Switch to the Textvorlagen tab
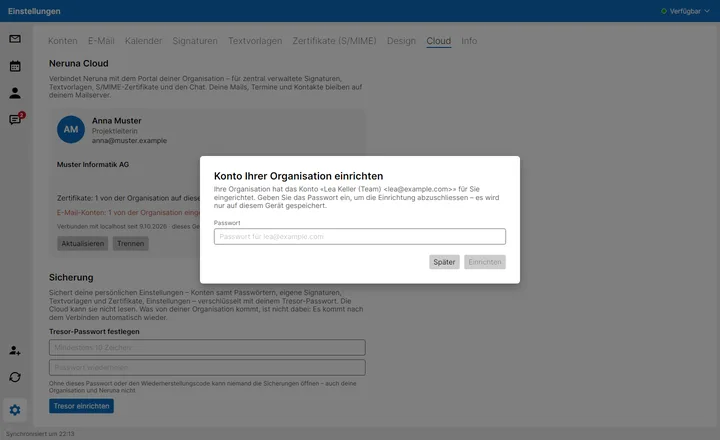This screenshot has height=440, width=720. click(x=255, y=41)
